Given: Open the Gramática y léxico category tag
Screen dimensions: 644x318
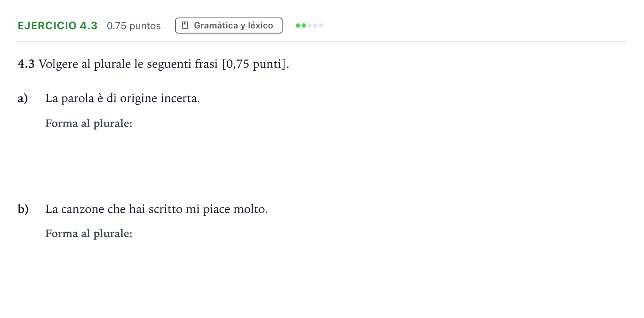Looking at the screenshot, I should [x=229, y=26].
